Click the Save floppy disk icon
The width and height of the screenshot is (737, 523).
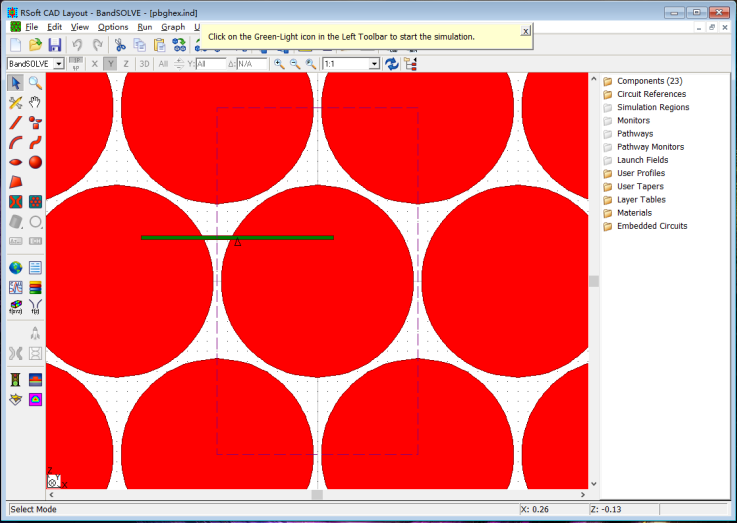[54, 45]
